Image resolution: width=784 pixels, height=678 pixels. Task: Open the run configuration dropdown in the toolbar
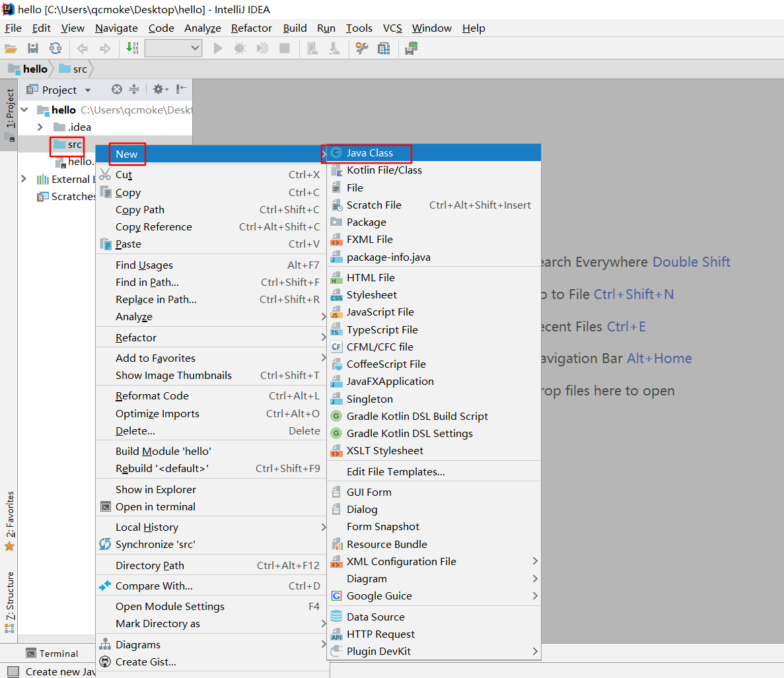pos(174,48)
